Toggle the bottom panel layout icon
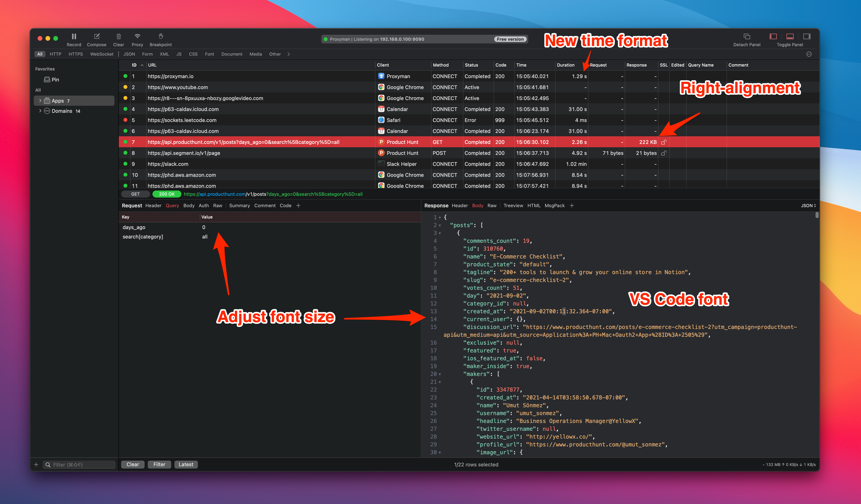 [790, 36]
